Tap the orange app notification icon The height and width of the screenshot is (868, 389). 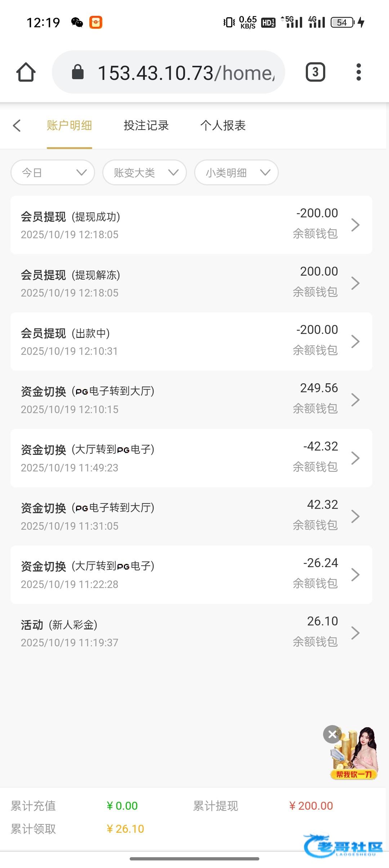[96, 22]
